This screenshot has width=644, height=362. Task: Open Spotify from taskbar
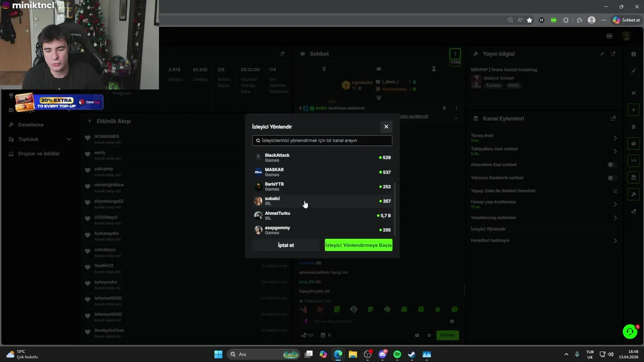pyautogui.click(x=397, y=354)
